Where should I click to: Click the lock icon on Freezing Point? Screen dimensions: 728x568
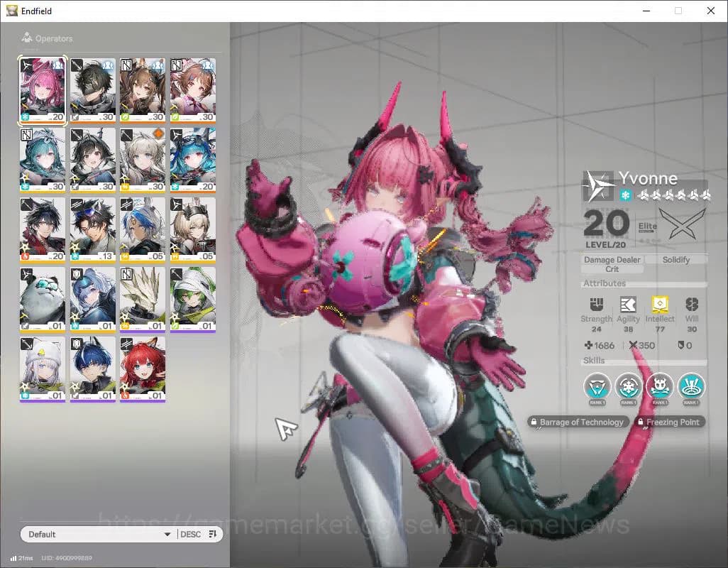[x=641, y=422]
